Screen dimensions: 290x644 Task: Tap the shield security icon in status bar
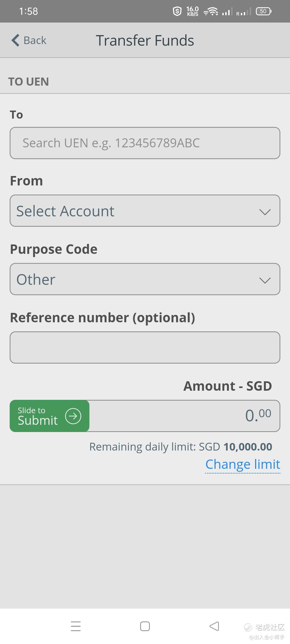coord(177,11)
